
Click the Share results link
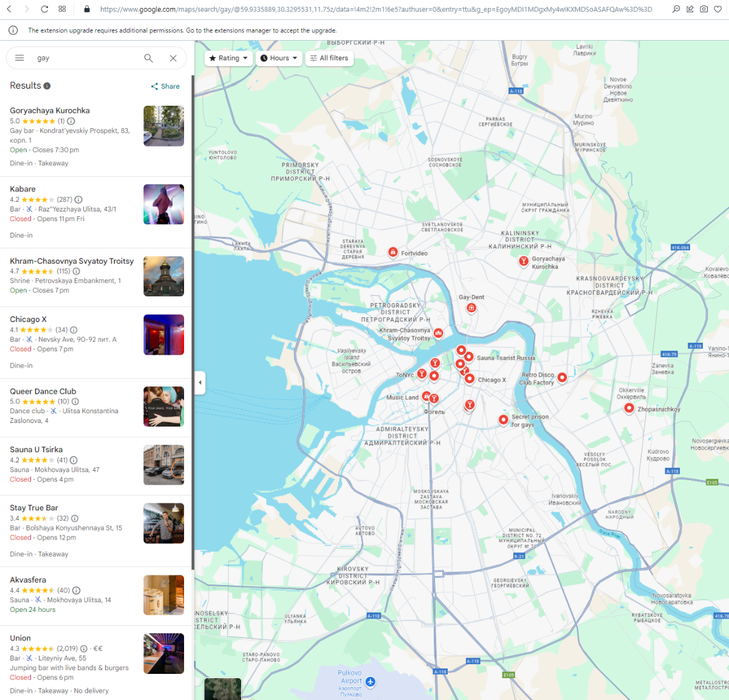pos(165,86)
